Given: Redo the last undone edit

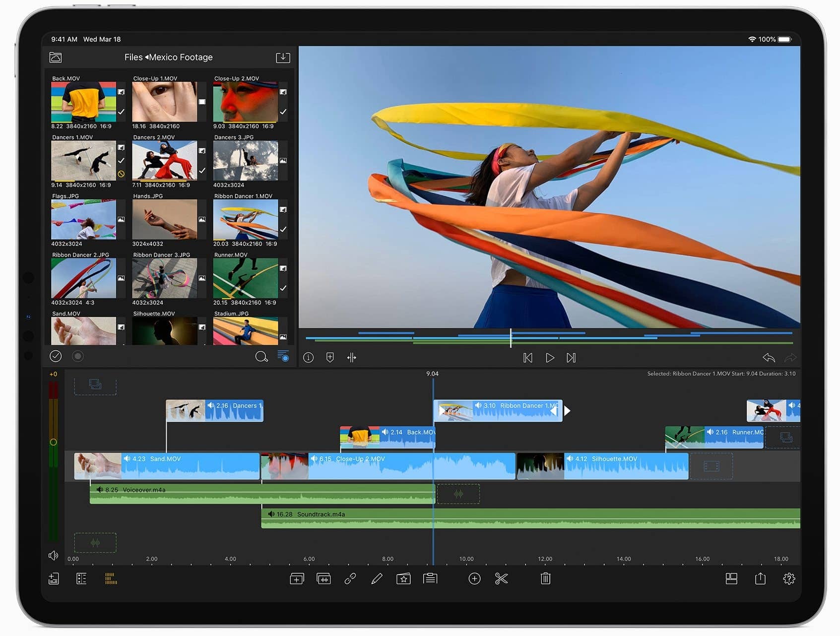Looking at the screenshot, I should click(790, 358).
